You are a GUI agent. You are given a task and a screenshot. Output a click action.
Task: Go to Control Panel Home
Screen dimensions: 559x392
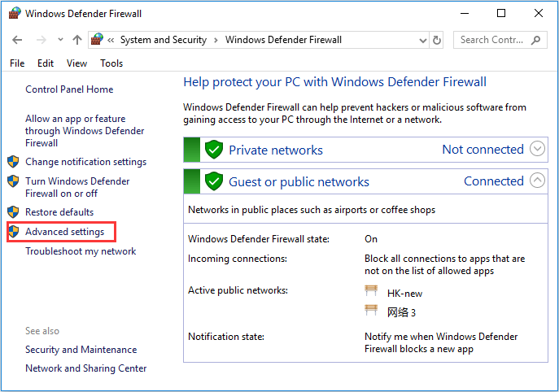pos(69,89)
